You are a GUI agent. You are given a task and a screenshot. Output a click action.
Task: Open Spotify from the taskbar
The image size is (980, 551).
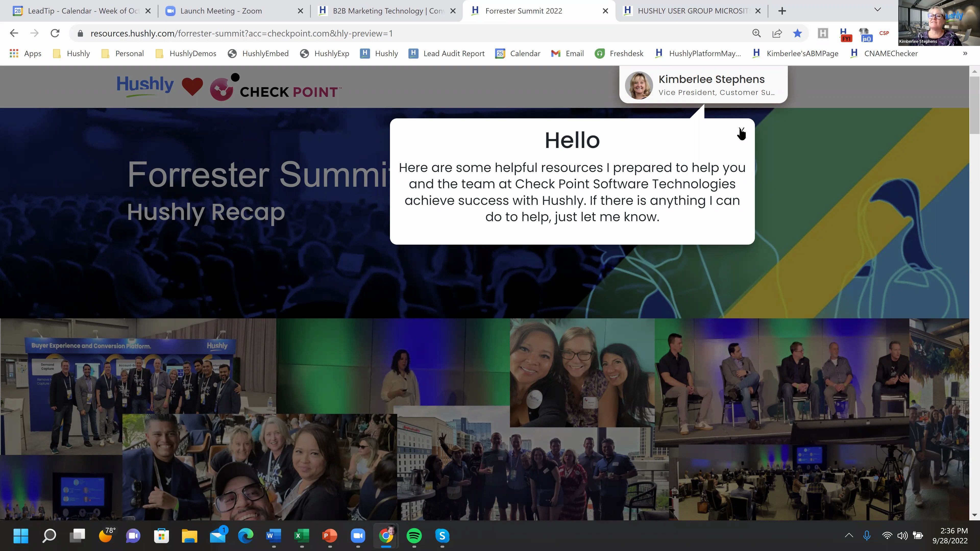point(414,536)
